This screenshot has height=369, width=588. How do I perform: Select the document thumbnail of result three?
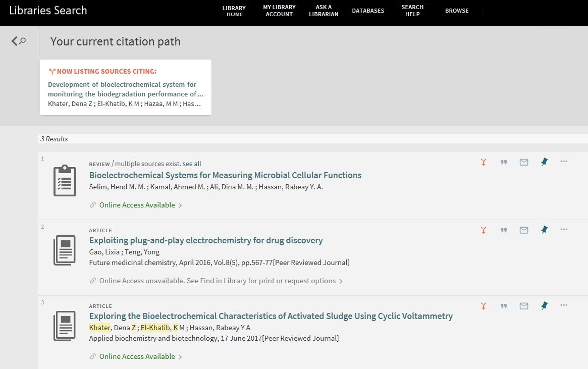[65, 326]
